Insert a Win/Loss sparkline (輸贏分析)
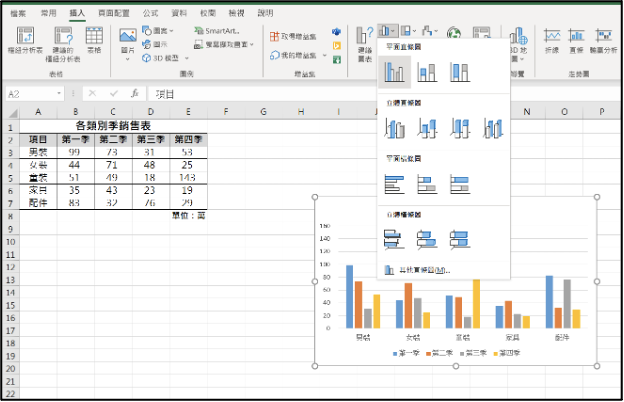The height and width of the screenshot is (402, 624). 603,41
